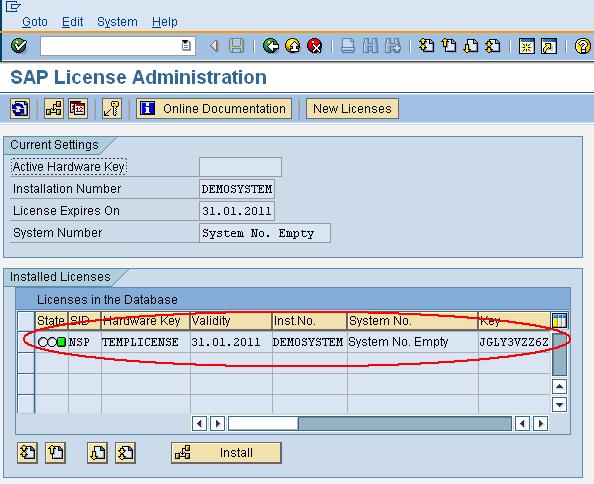594x484 pixels.
Task: Click the Validity column header
Action: pos(231,321)
